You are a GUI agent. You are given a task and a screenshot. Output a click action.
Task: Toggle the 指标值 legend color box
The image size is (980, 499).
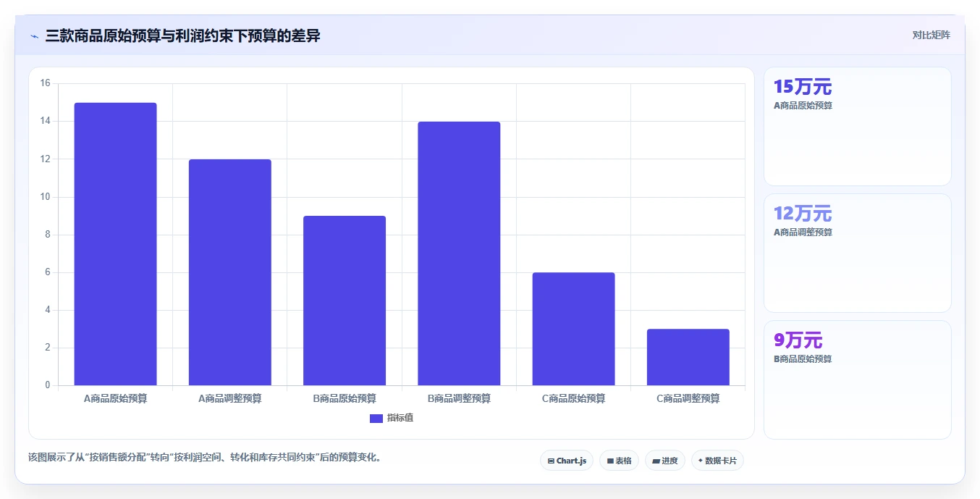click(x=376, y=419)
